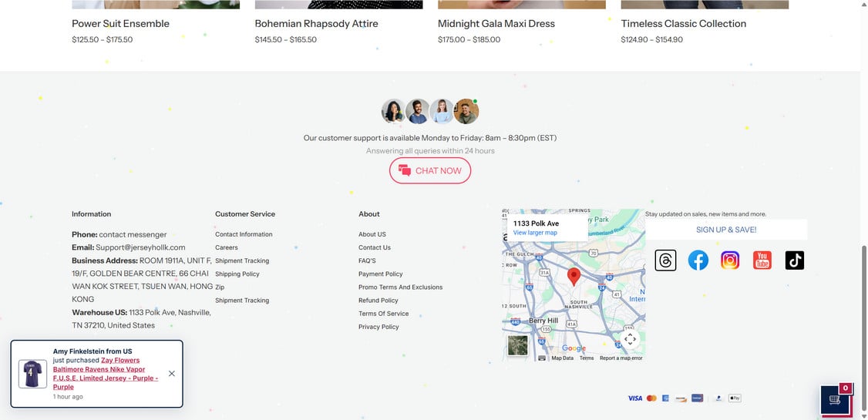Click the SIGN UP & SAVE! button

pyautogui.click(x=726, y=230)
